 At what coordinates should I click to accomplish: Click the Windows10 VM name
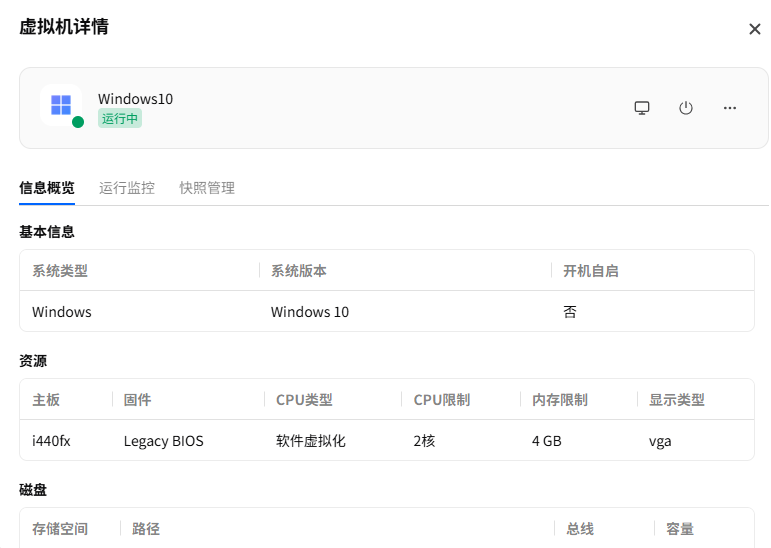(135, 99)
